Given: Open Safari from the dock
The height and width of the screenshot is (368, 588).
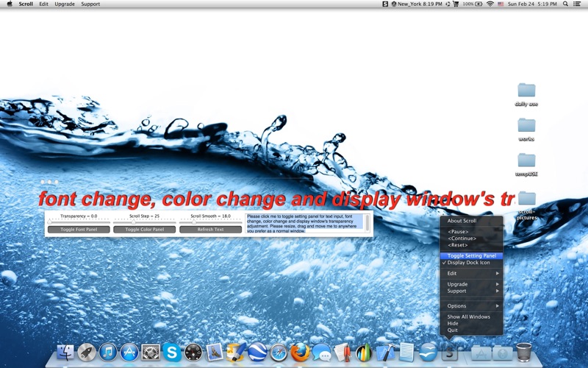Looking at the screenshot, I should coord(278,353).
